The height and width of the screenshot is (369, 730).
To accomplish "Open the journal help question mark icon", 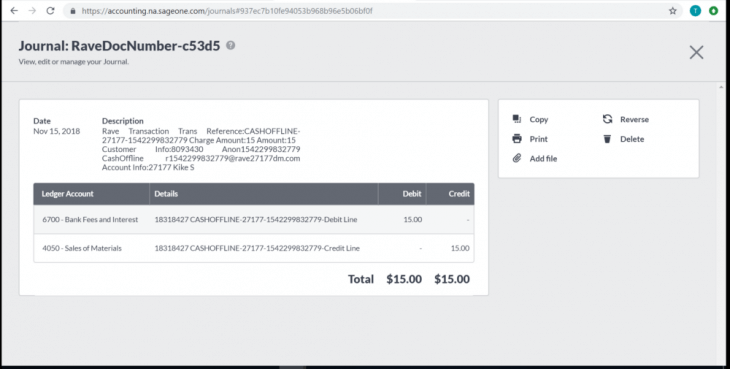I will 230,45.
